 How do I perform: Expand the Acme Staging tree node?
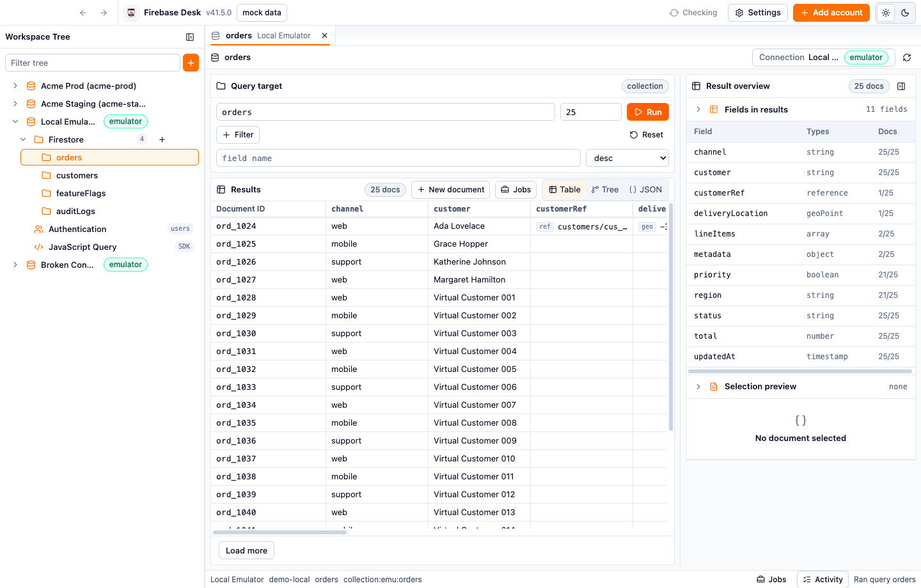[x=15, y=104]
